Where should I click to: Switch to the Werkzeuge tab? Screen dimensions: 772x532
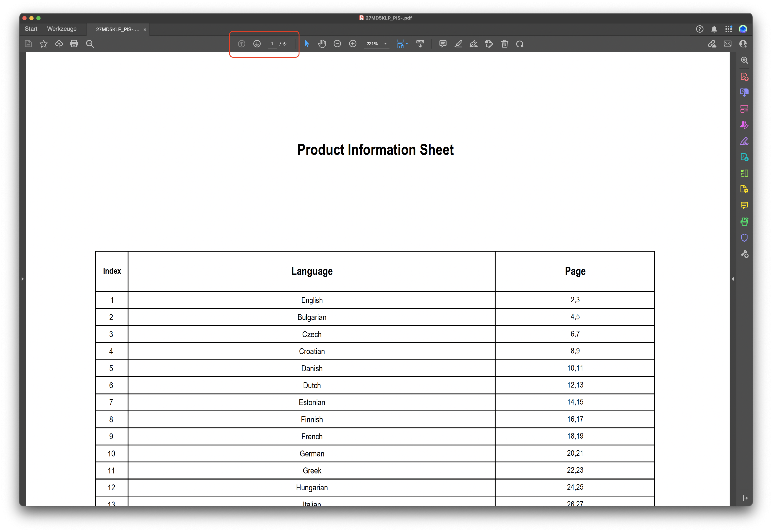click(62, 29)
